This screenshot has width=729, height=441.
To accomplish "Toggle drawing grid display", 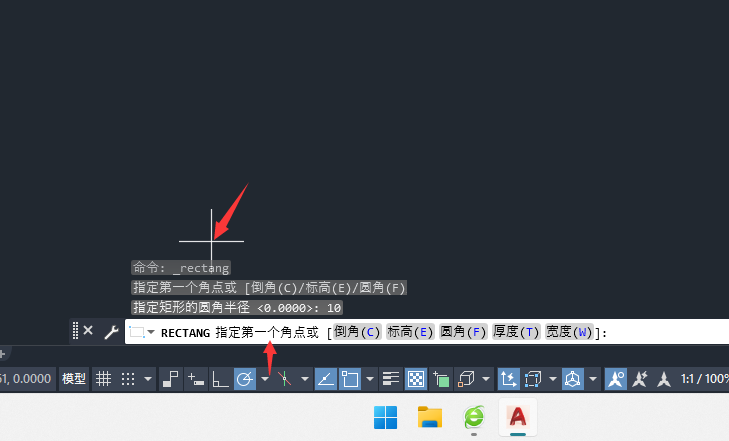I will click(104, 379).
